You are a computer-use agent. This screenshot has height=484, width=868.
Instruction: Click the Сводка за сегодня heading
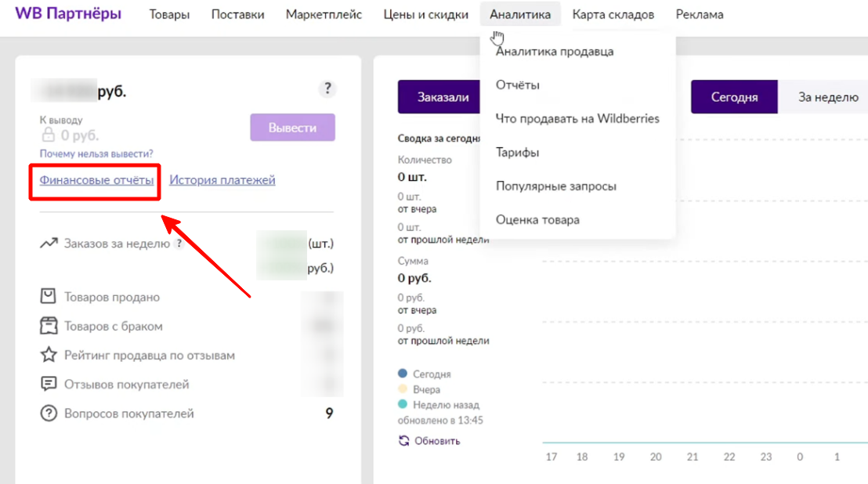pyautogui.click(x=439, y=139)
